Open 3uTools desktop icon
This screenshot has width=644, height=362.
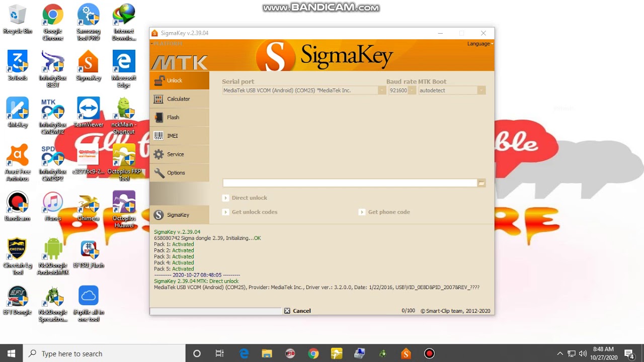(x=18, y=65)
